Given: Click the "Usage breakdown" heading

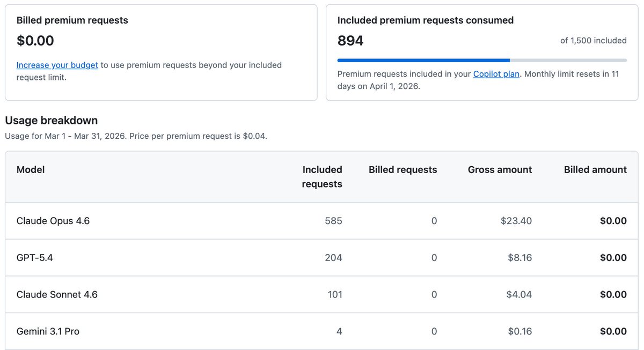Looking at the screenshot, I should (51, 120).
